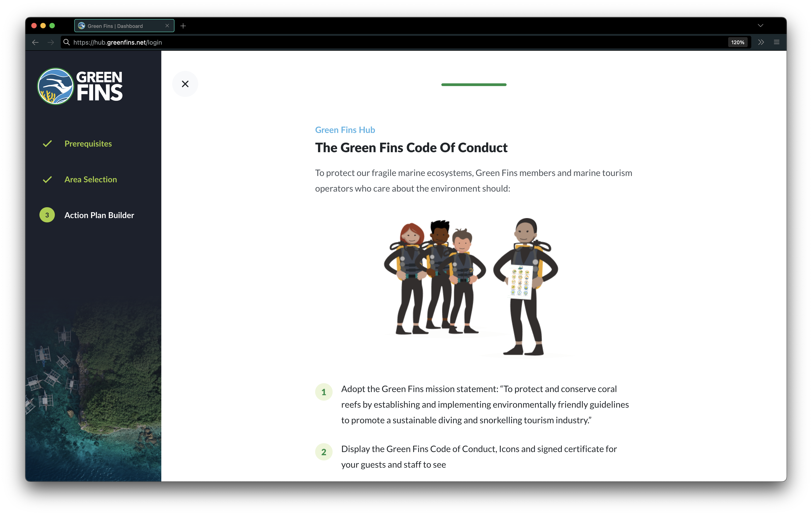Open a new browser tab

pyautogui.click(x=183, y=26)
